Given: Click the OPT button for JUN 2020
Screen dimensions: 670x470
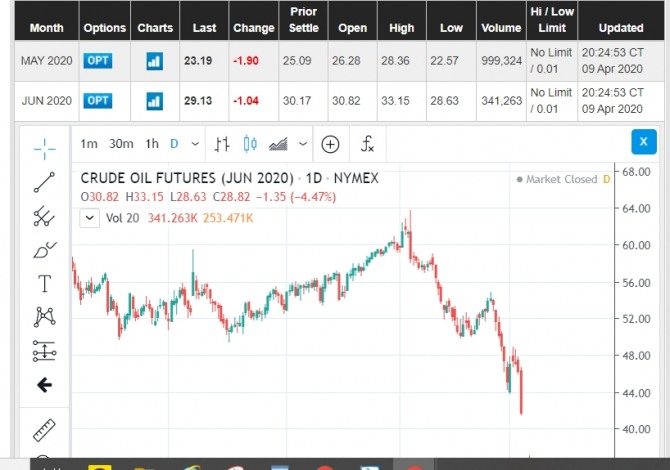Looking at the screenshot, I should (x=98, y=100).
